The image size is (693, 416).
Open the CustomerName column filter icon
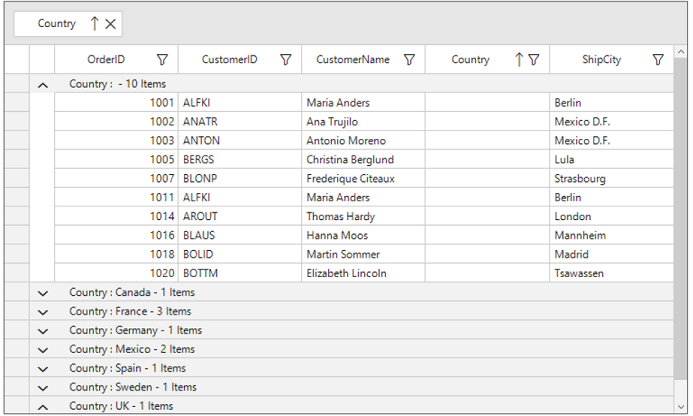pyautogui.click(x=410, y=60)
